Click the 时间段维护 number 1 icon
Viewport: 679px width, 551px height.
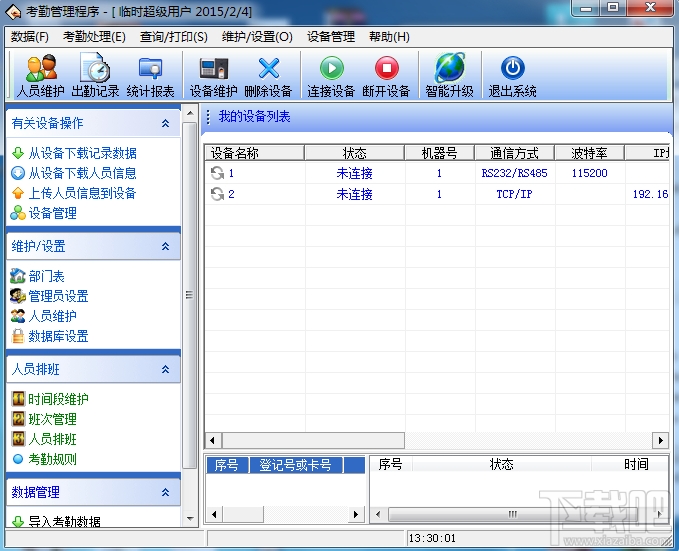click(18, 399)
